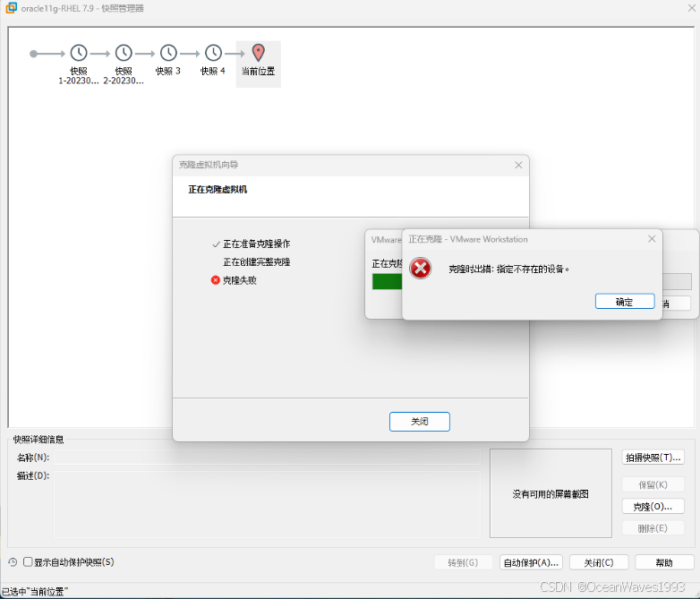Click the 已选中"当前位置" status bar text
Image resolution: width=700 pixels, height=599 pixels.
click(x=35, y=592)
